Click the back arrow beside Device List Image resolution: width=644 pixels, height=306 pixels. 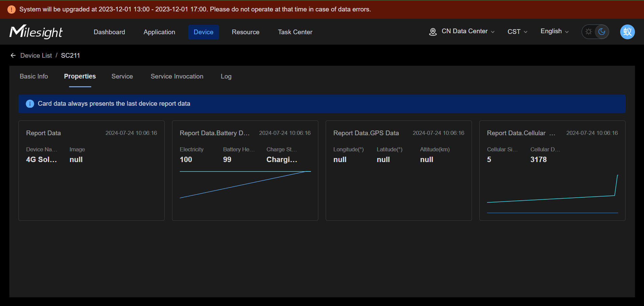tap(13, 55)
